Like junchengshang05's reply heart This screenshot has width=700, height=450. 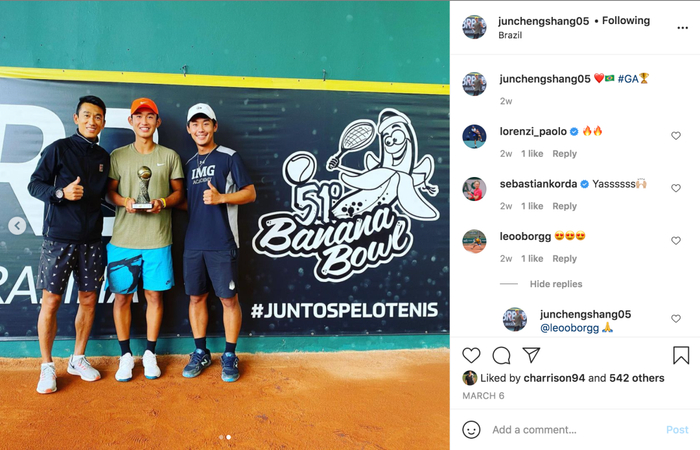click(x=676, y=319)
